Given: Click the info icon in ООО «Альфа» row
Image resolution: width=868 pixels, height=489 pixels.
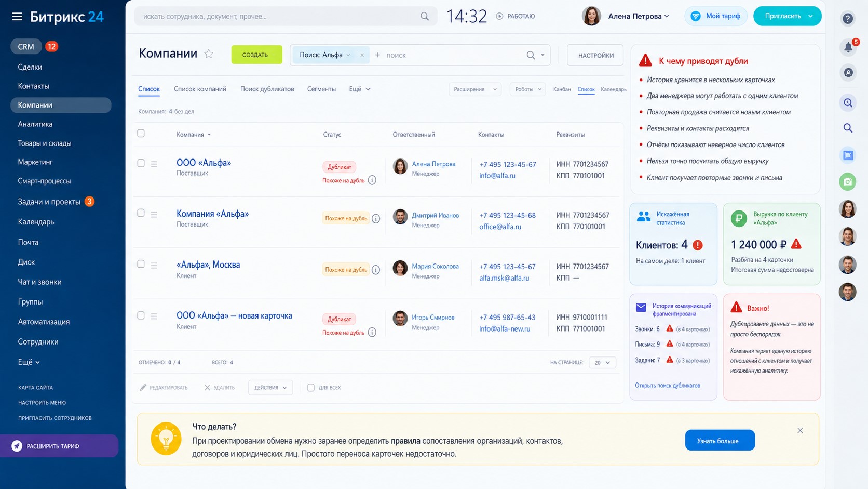Looking at the screenshot, I should point(372,180).
